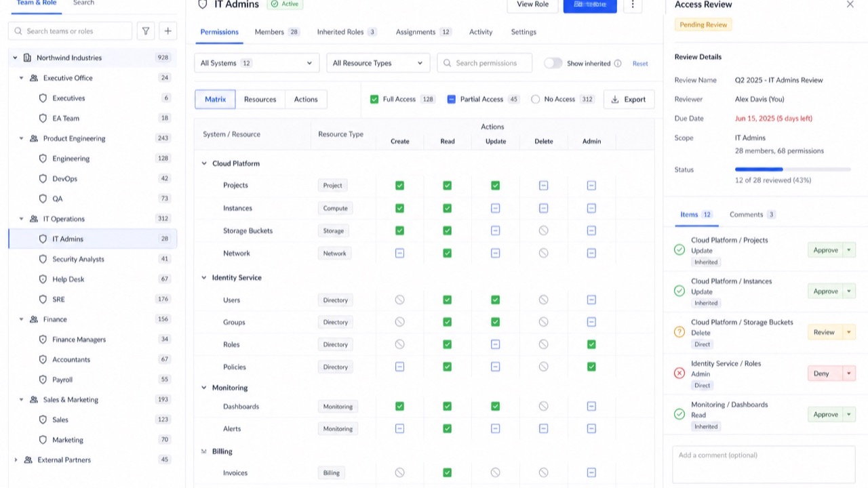Select the No Access filter radio

point(536,100)
